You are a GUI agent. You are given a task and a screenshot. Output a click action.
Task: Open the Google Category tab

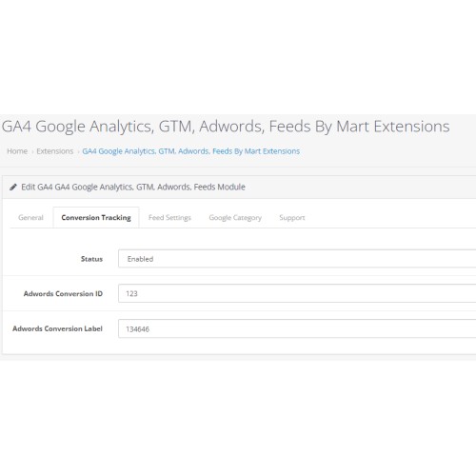[x=235, y=218]
